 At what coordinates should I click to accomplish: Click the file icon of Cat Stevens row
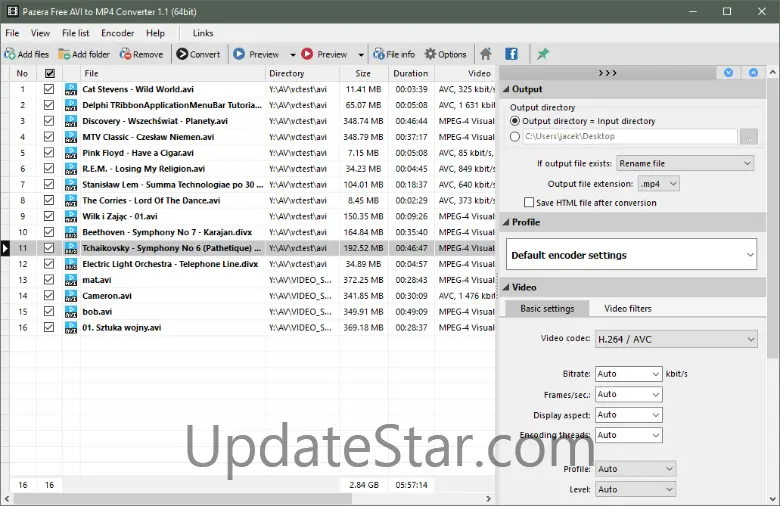point(71,90)
